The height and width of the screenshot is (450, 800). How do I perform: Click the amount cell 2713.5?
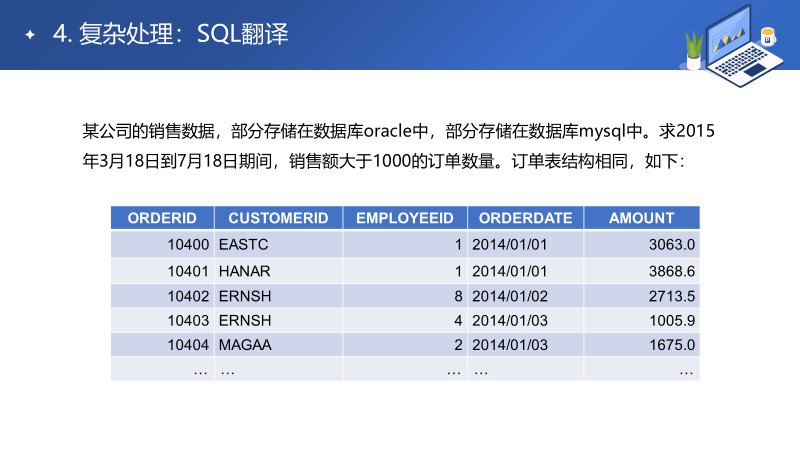pos(642,296)
